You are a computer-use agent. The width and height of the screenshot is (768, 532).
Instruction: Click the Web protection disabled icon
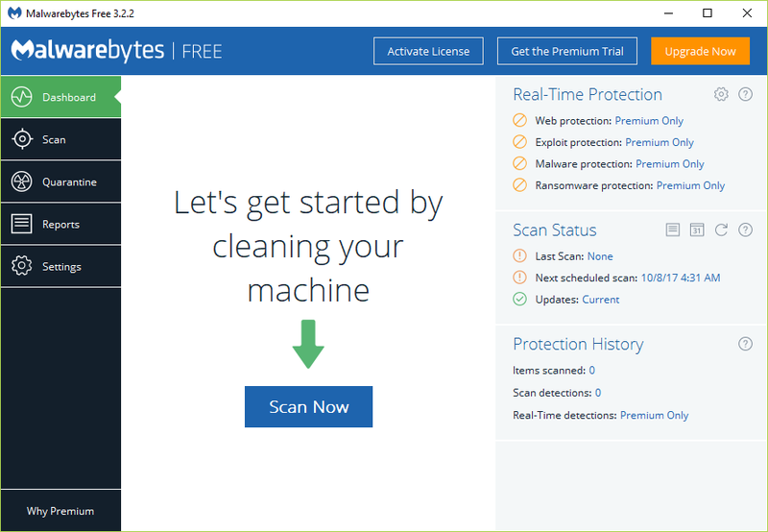519,120
